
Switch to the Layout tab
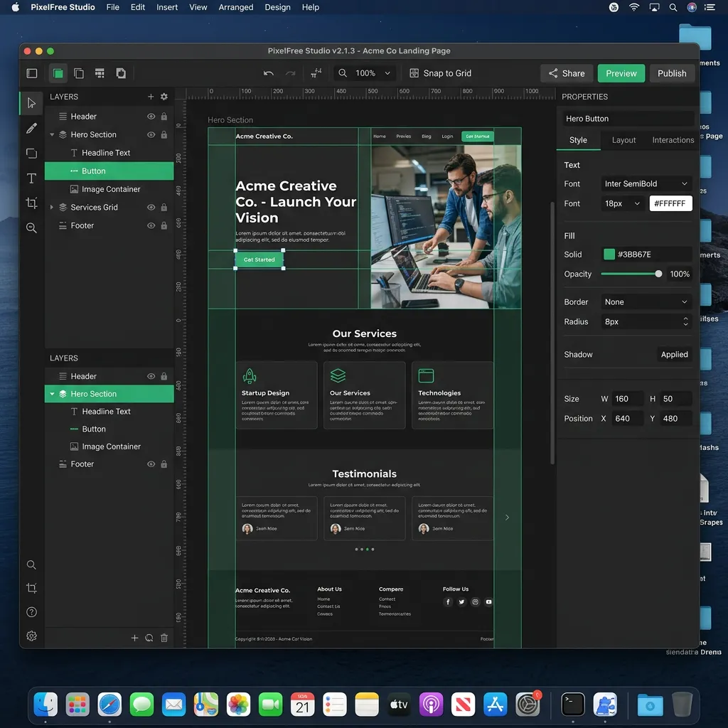pos(623,140)
